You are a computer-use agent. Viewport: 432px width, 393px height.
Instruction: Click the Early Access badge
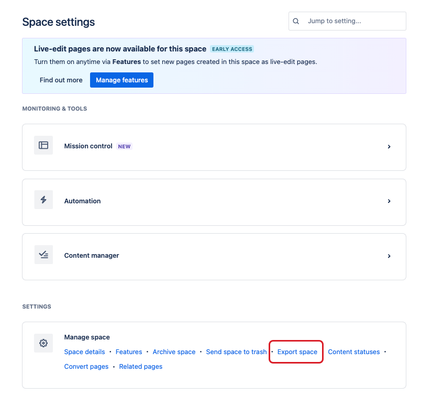point(232,49)
